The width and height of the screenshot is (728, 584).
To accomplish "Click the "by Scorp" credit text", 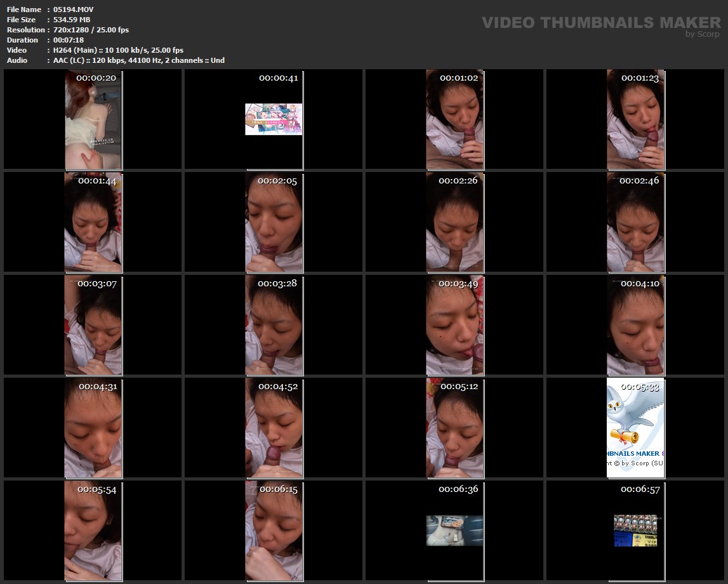I will tap(703, 35).
